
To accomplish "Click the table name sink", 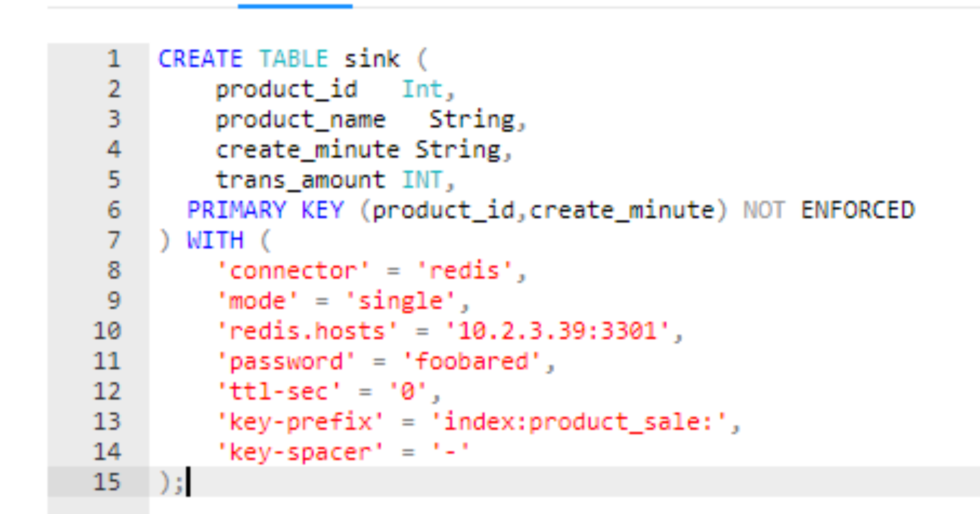I will click(371, 59).
